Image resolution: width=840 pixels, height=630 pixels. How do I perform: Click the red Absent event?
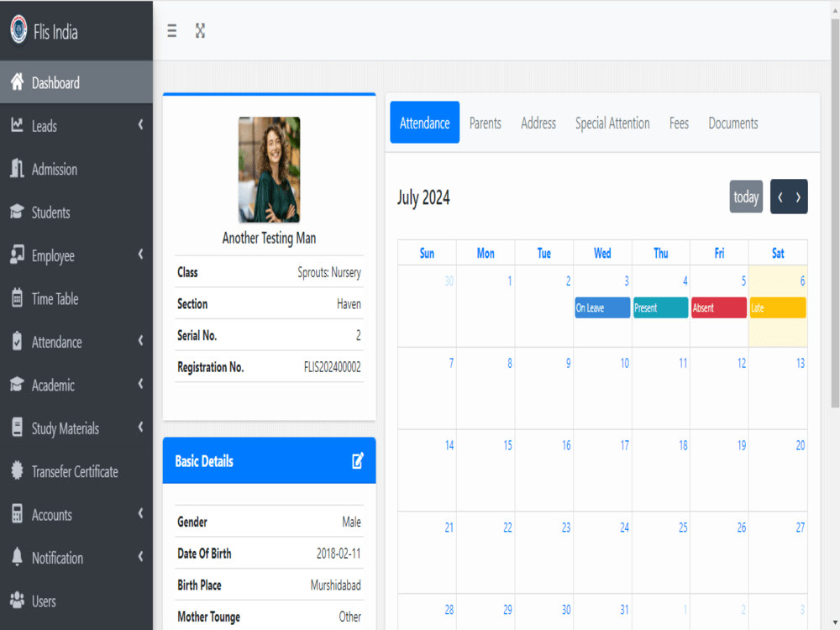[x=719, y=307]
